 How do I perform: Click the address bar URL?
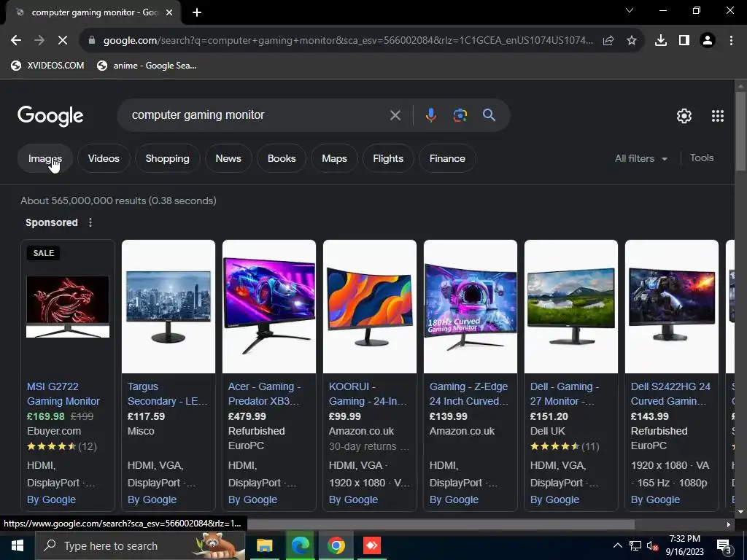click(x=348, y=41)
